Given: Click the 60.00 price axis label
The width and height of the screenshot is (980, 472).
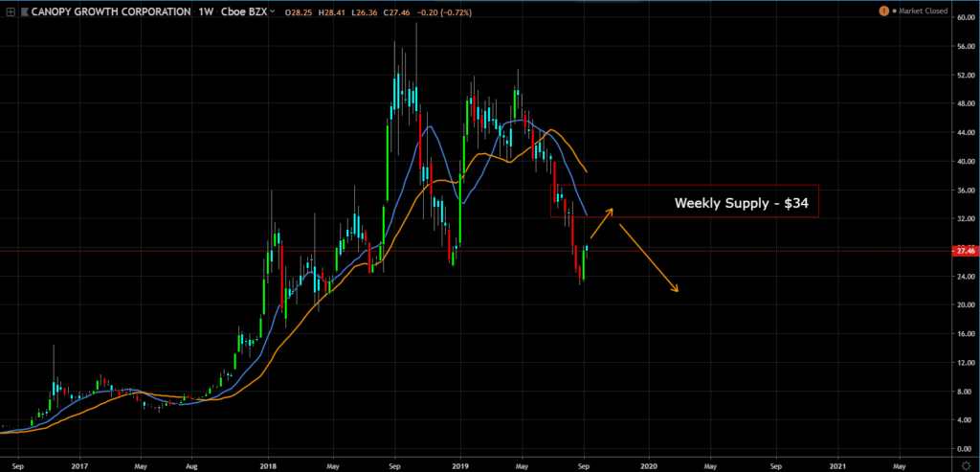Looking at the screenshot, I should tap(966, 18).
